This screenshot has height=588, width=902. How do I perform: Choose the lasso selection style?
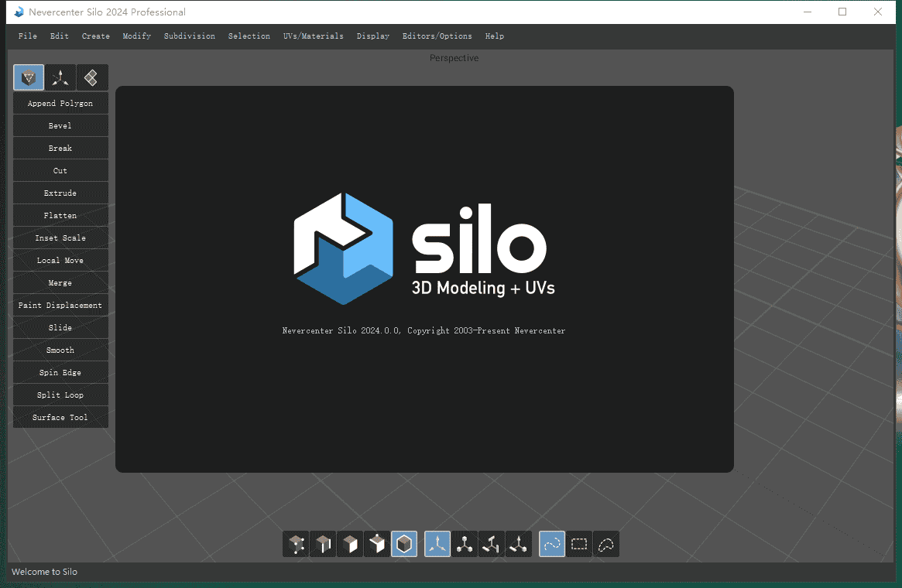coord(606,545)
